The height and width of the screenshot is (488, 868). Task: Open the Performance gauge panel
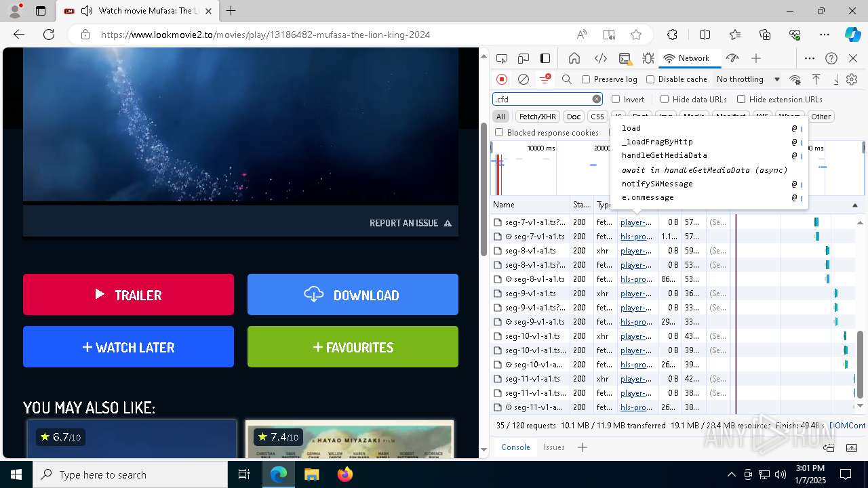tap(732, 58)
